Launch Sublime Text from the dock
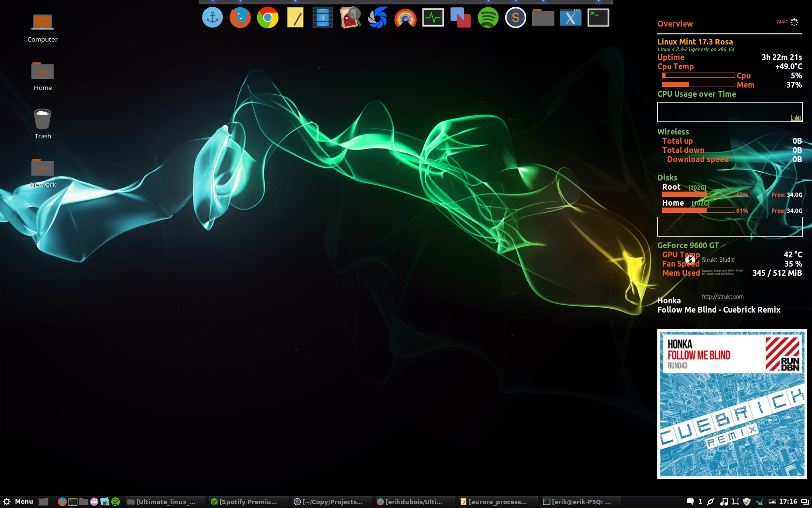 (515, 18)
